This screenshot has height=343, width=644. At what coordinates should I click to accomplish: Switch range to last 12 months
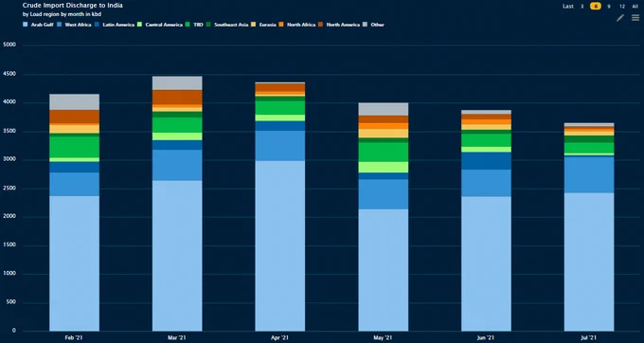[x=622, y=7]
